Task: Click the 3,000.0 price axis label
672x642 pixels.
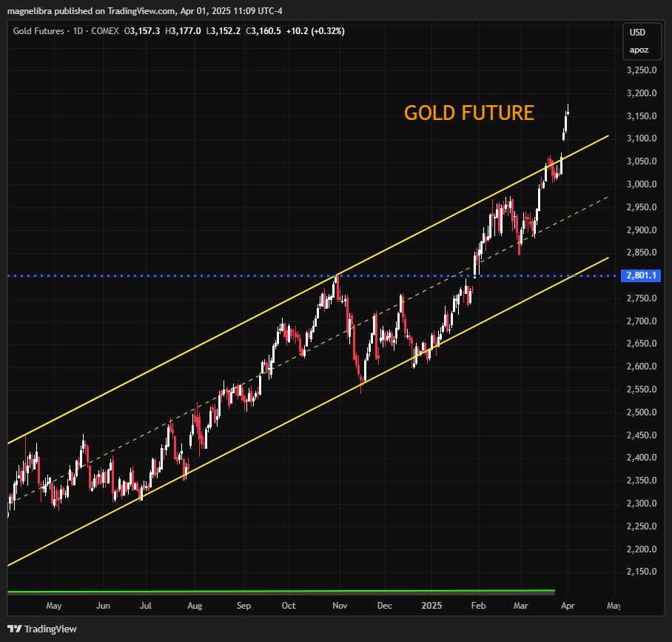Action: (642, 184)
